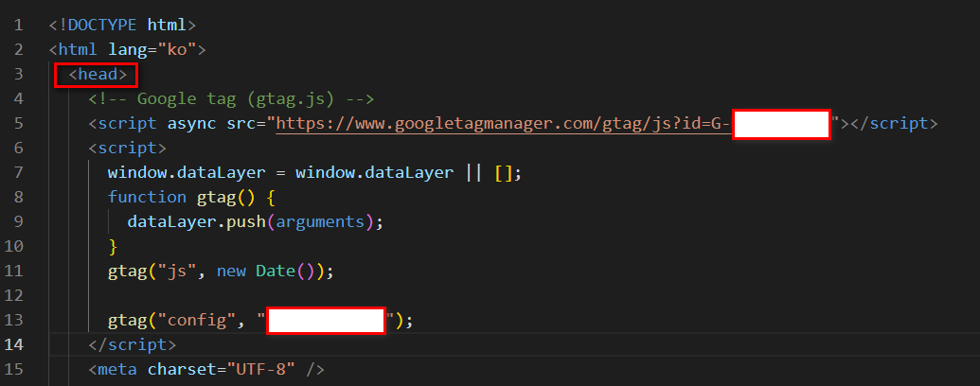This screenshot has width=980, height=386.
Task: Place cursor on the <head> tag
Action: point(100,75)
